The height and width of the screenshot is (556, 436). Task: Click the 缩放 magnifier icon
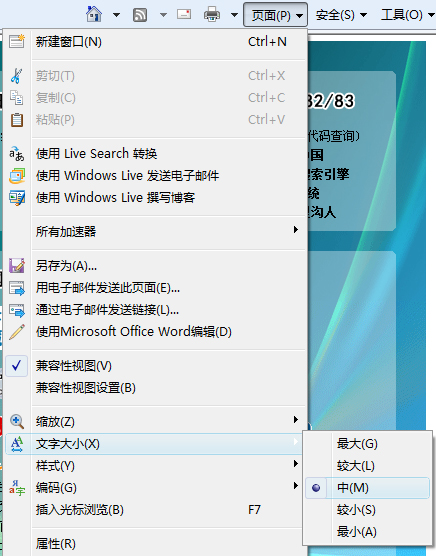pos(17,422)
